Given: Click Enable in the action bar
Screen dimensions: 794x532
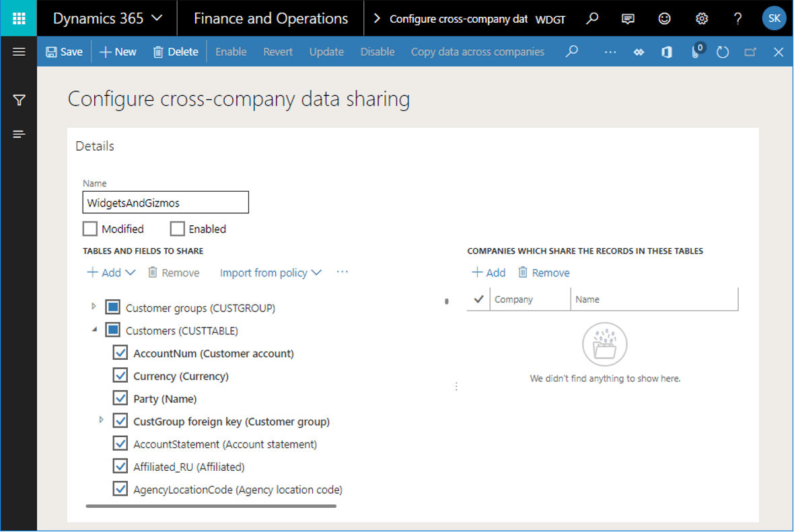Looking at the screenshot, I should [x=231, y=52].
